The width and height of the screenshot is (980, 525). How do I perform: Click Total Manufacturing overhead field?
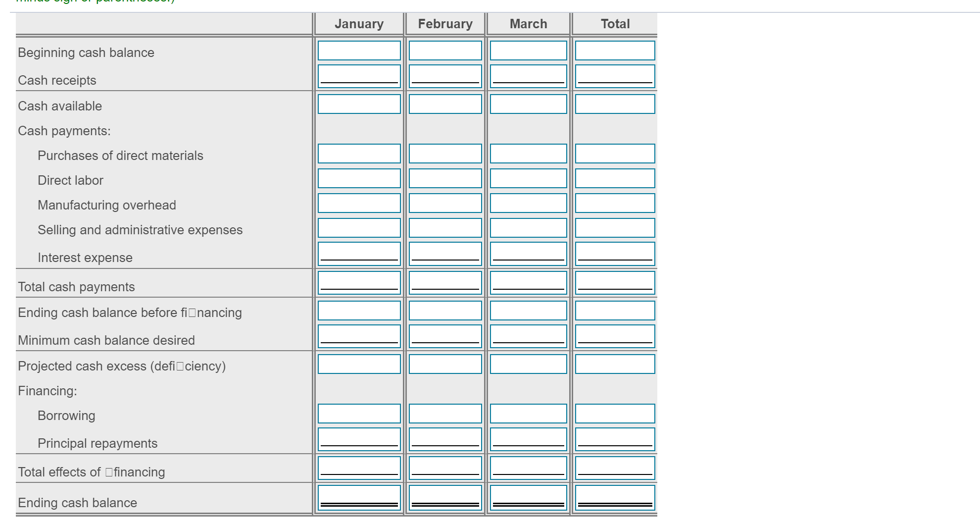[x=615, y=203]
